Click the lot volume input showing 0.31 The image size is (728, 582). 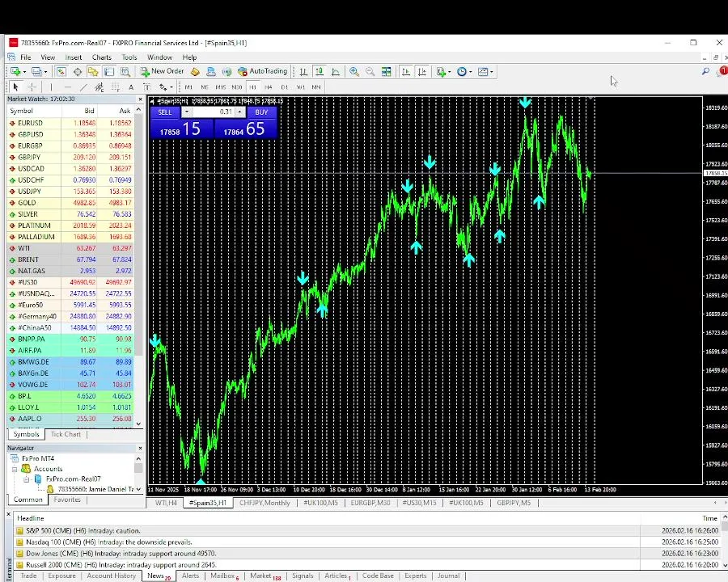click(213, 112)
